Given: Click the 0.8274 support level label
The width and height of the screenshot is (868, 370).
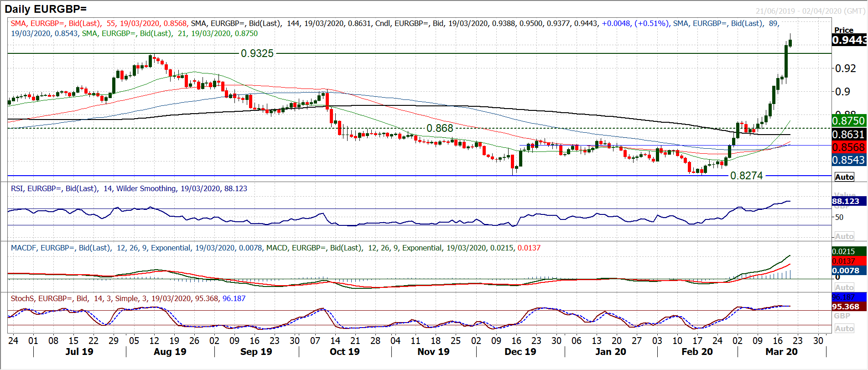Looking at the screenshot, I should 746,176.
